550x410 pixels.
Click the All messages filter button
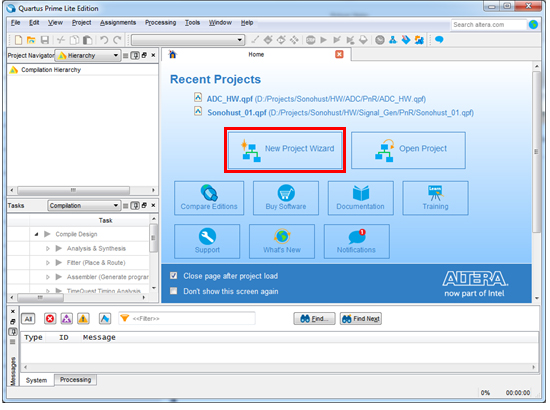click(28, 319)
